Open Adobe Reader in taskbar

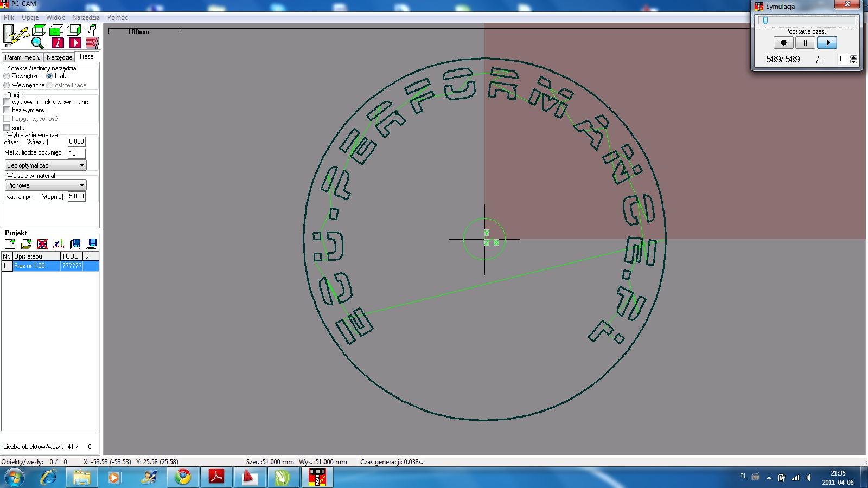216,477
